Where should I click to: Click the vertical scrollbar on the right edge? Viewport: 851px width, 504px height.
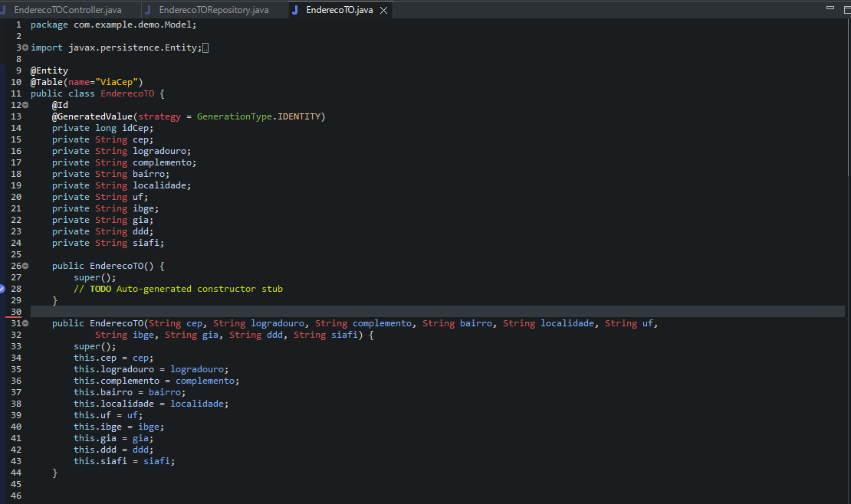click(x=847, y=92)
